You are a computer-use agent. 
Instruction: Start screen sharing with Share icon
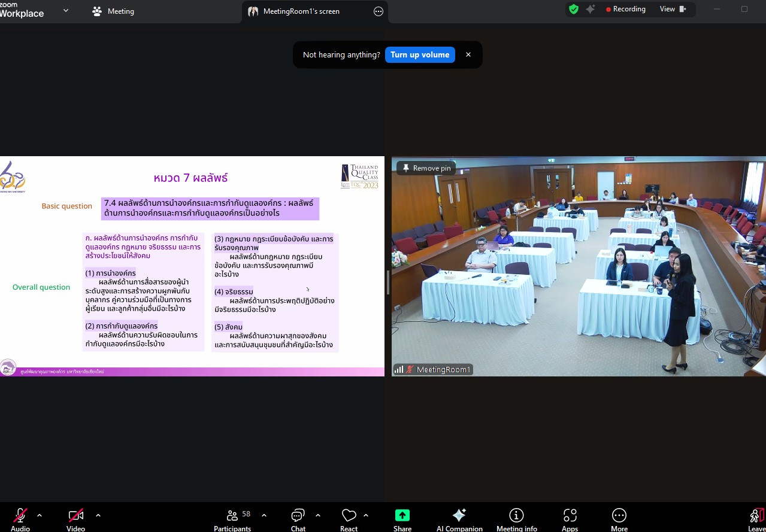click(x=402, y=516)
